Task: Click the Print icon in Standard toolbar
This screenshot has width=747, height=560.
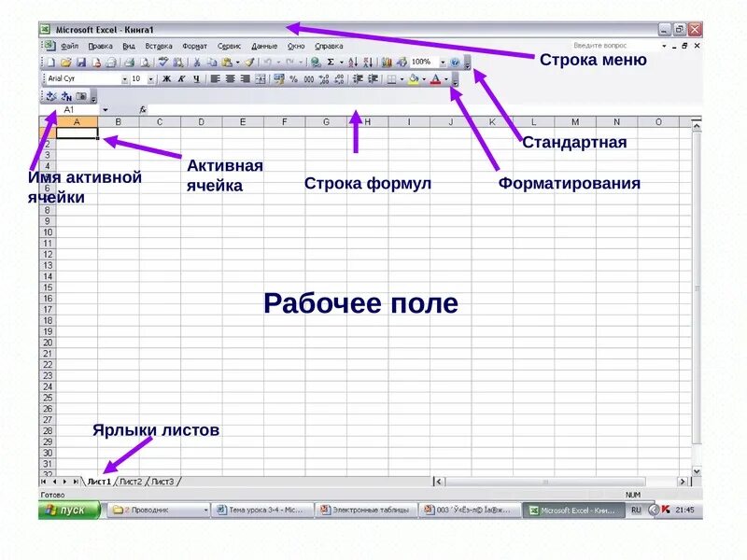Action: pos(129,62)
